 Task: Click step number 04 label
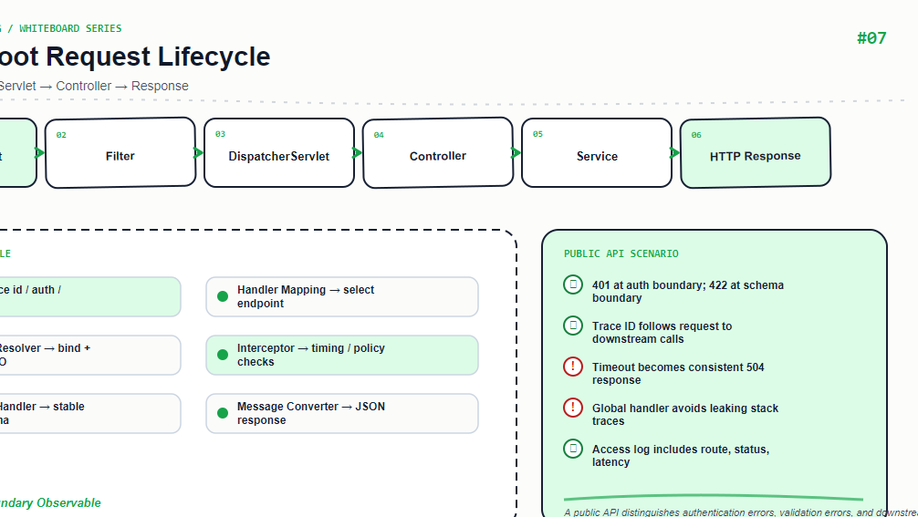(379, 135)
